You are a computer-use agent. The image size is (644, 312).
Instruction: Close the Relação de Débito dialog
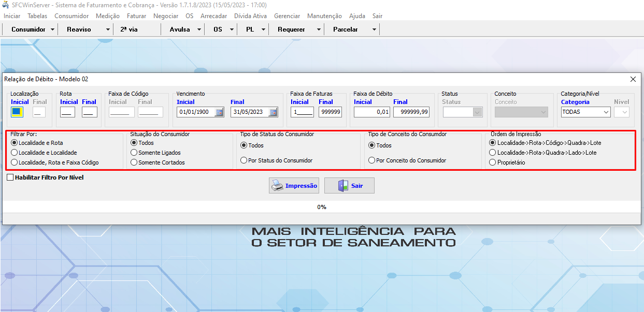[x=633, y=79]
